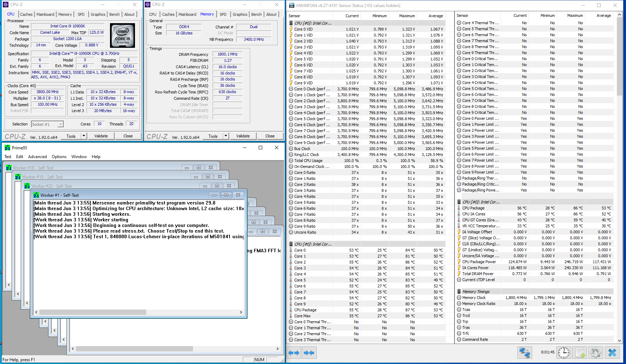Open the Advanced menu in Prime95

point(37,157)
